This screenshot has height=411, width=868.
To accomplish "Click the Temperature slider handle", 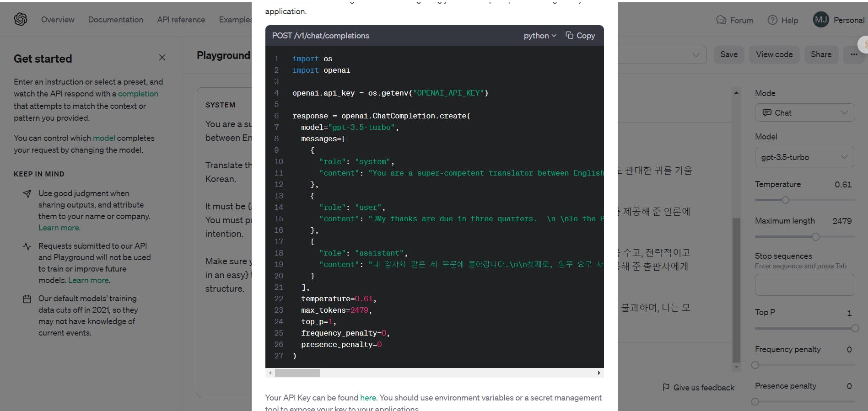I will [785, 200].
